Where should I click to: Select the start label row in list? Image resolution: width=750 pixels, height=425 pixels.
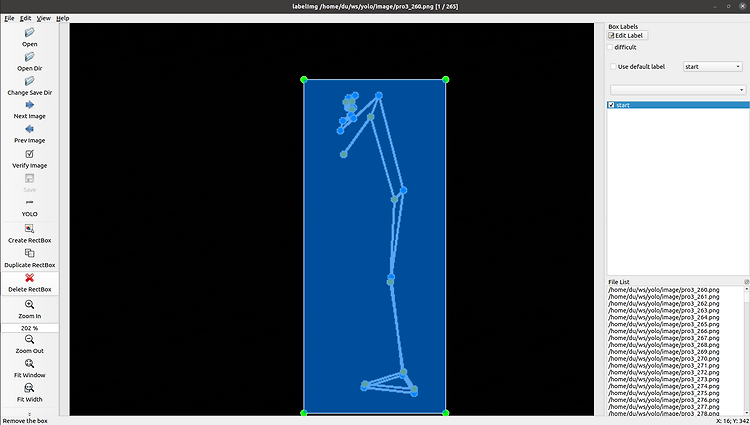tap(678, 105)
